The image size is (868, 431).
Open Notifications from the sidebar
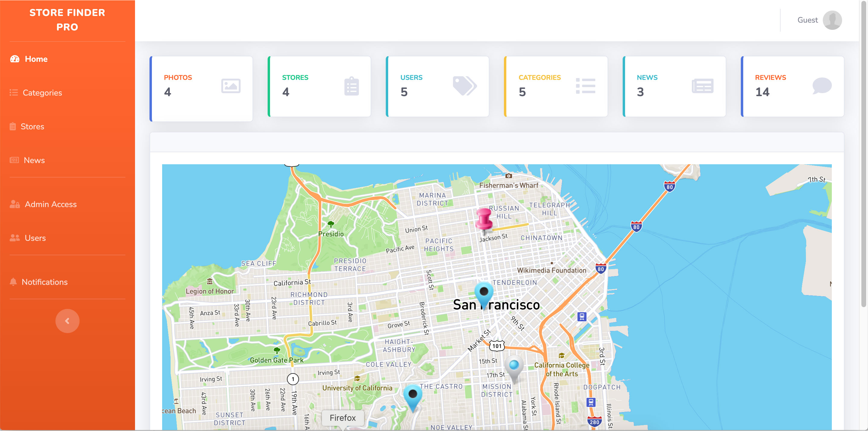click(x=45, y=282)
